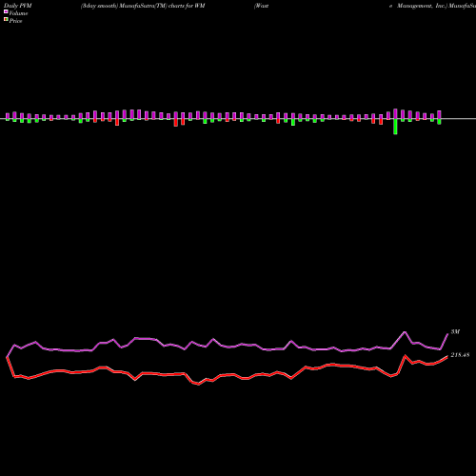Click the Volume legend color swatch
This screenshot has height=476, width=476.
click(6, 11)
